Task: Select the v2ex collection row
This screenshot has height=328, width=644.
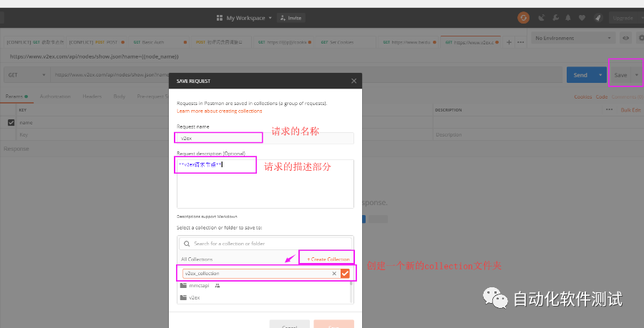Action: pos(263,297)
